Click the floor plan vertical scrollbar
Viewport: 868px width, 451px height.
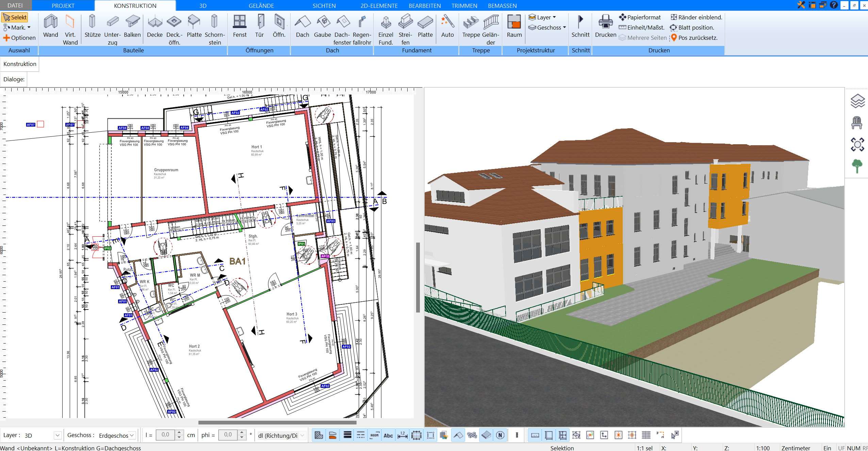tap(418, 277)
